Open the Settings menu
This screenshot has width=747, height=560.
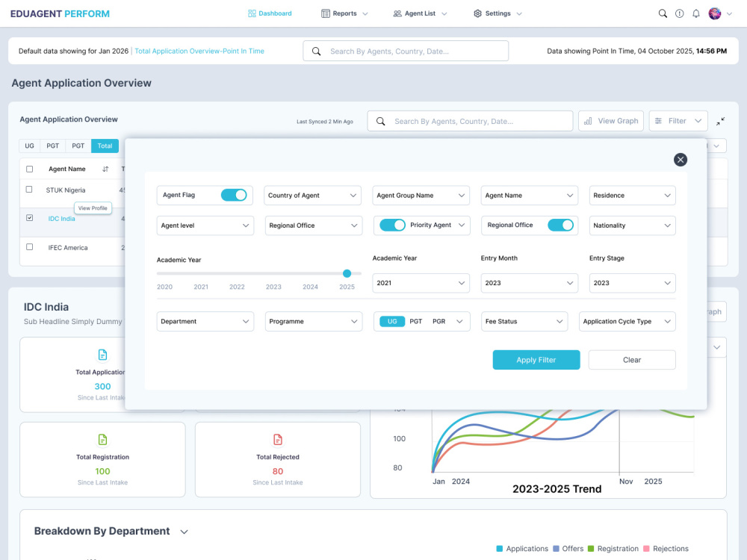498,13
